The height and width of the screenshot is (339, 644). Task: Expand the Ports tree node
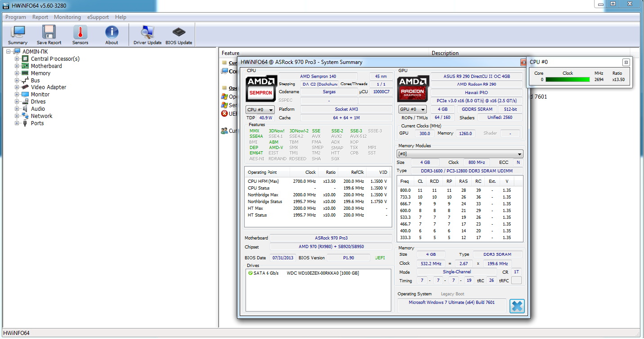click(17, 123)
